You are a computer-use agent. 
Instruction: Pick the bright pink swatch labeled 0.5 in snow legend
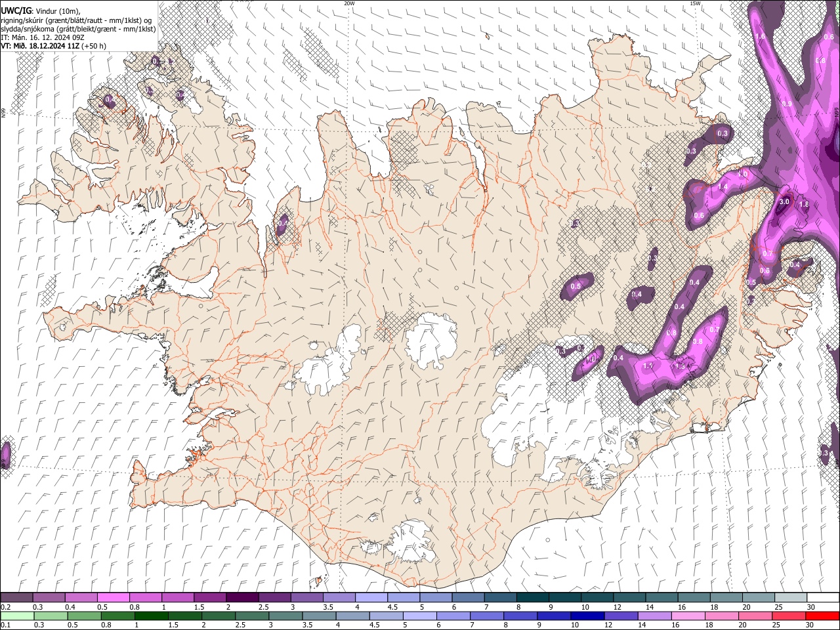pyautogui.click(x=113, y=598)
